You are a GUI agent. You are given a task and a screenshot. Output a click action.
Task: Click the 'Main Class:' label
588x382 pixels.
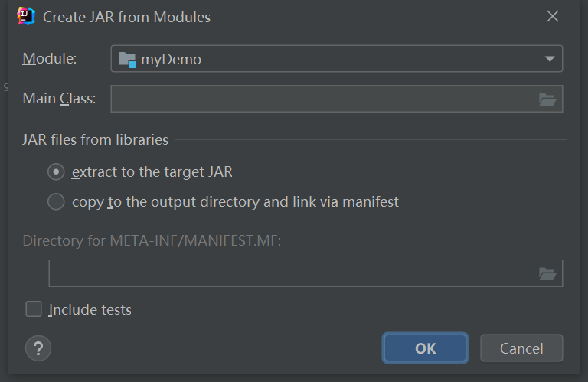tap(59, 99)
